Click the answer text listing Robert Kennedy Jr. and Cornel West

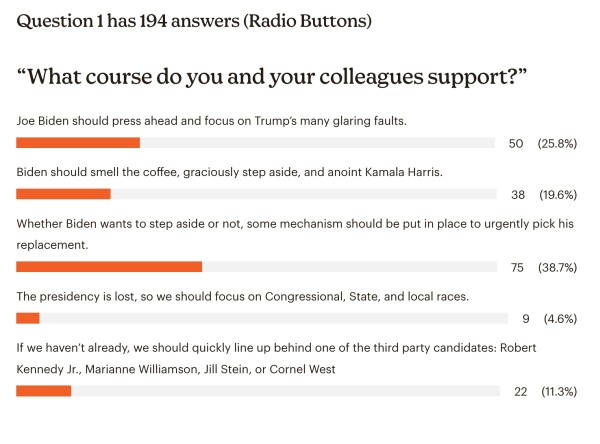pyautogui.click(x=276, y=358)
